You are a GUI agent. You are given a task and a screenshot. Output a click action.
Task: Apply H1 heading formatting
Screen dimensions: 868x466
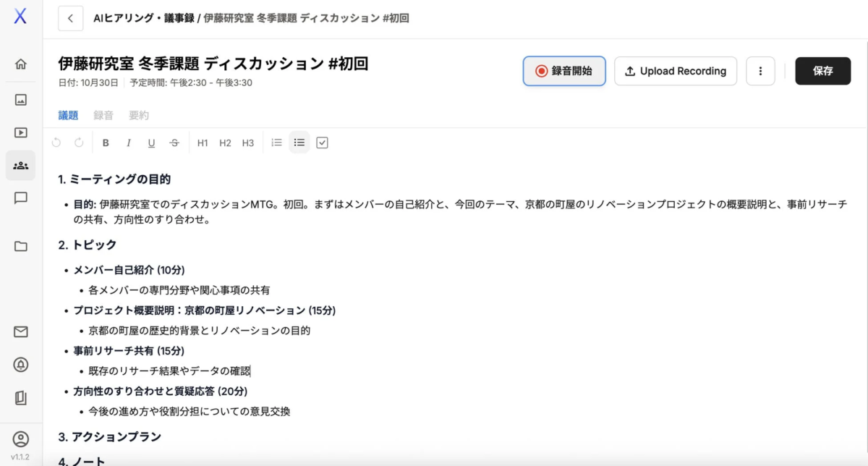coord(202,143)
